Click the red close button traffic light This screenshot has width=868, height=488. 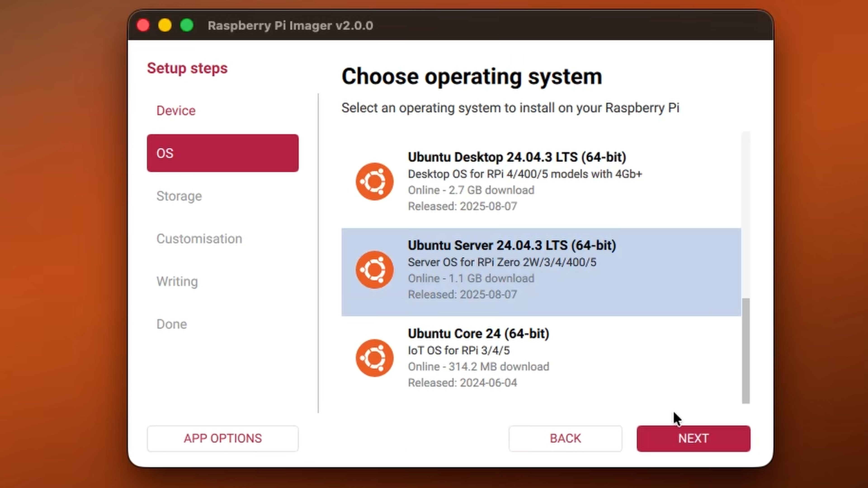143,25
